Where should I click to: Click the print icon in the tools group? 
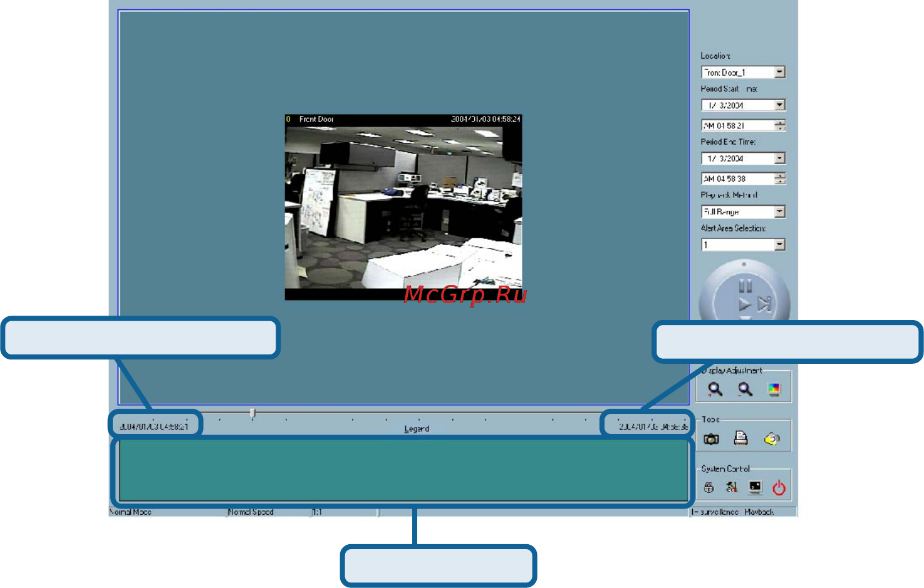pyautogui.click(x=740, y=438)
